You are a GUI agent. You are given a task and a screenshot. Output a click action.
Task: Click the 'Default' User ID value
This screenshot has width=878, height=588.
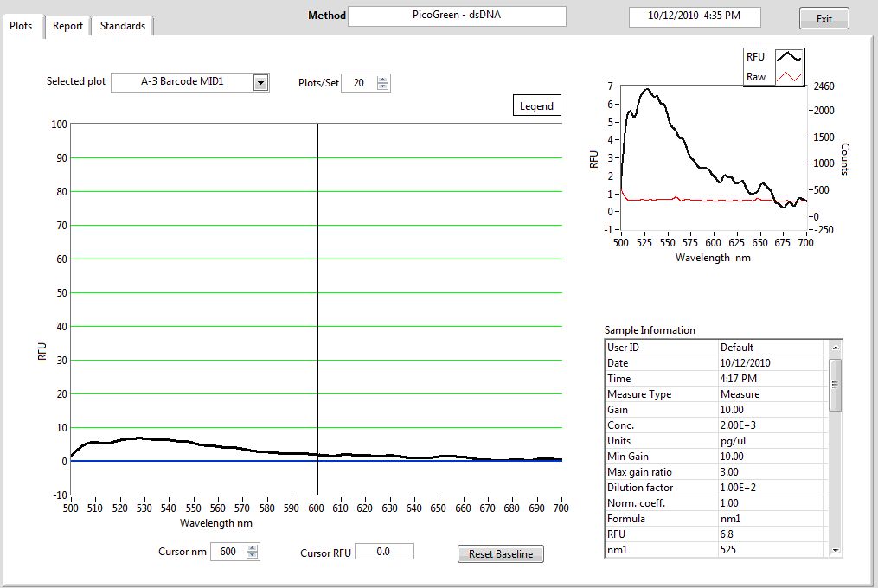pyautogui.click(x=737, y=348)
